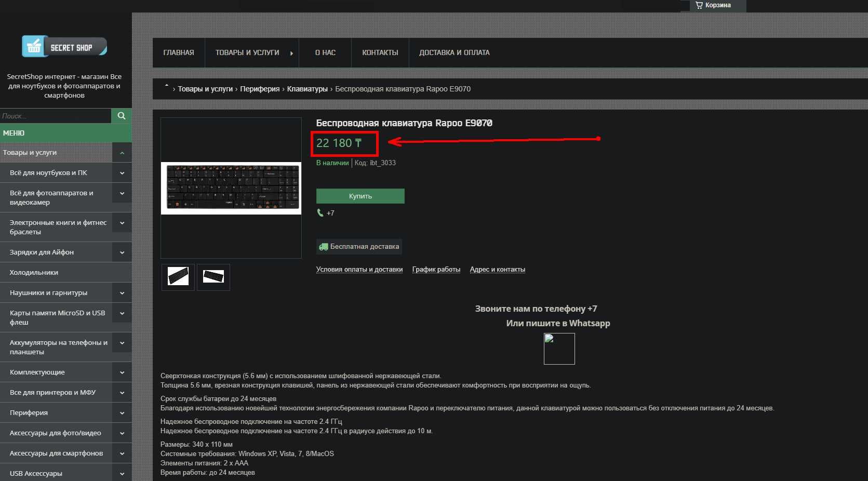The image size is (868, 481).
Task: Click the В наличии status
Action: (332, 163)
